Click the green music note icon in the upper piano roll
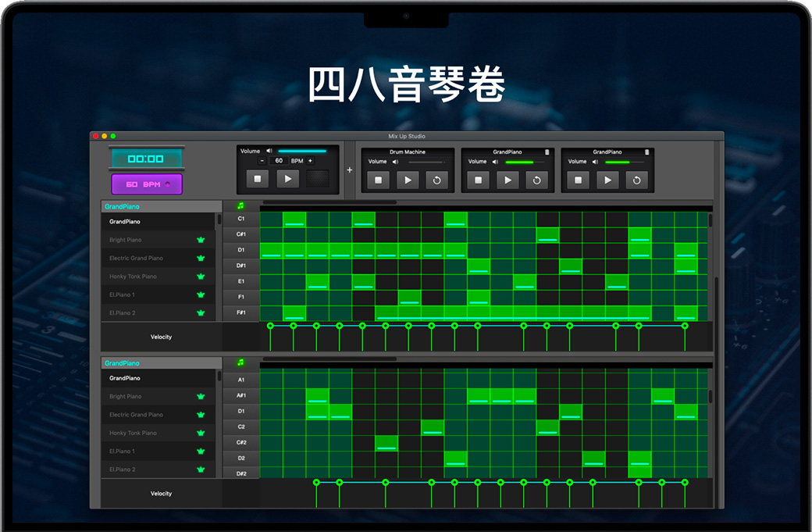 pyautogui.click(x=240, y=206)
